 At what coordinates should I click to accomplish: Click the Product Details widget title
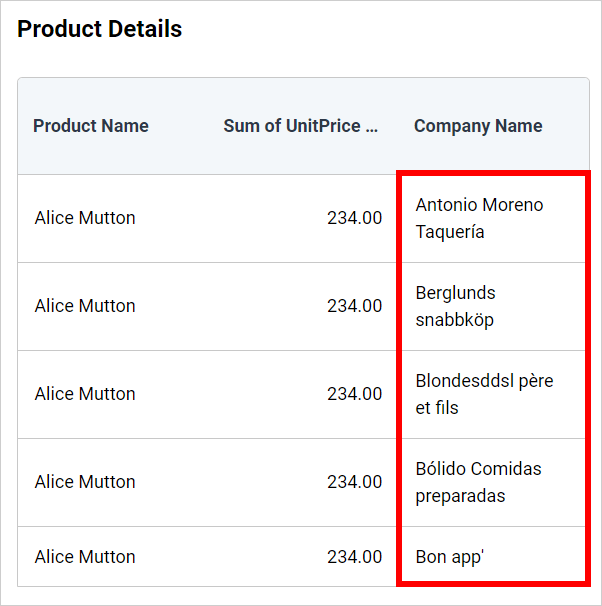click(x=100, y=29)
